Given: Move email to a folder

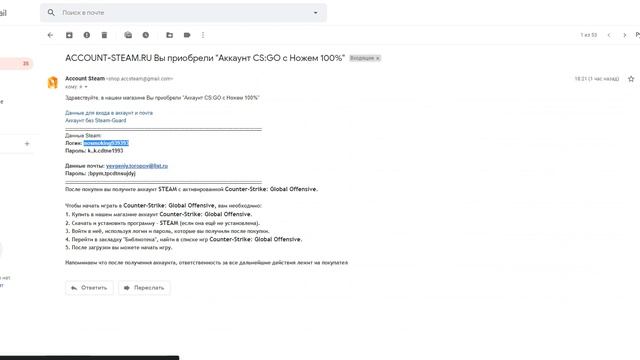Looking at the screenshot, I should 169,35.
